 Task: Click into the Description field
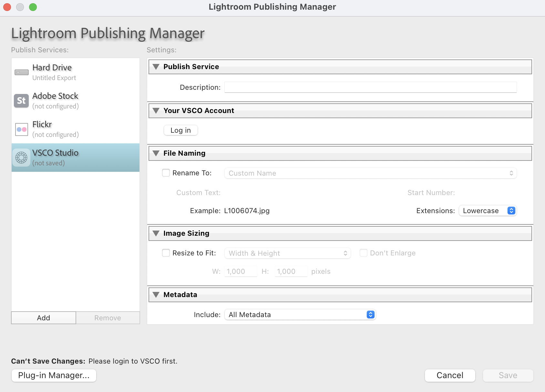coord(371,87)
